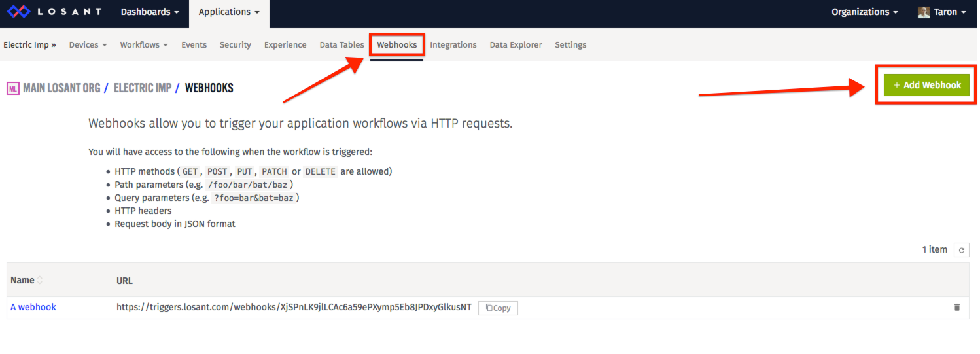
Task: Click the ?foo=bar&bat=baz query example
Action: pos(255,198)
